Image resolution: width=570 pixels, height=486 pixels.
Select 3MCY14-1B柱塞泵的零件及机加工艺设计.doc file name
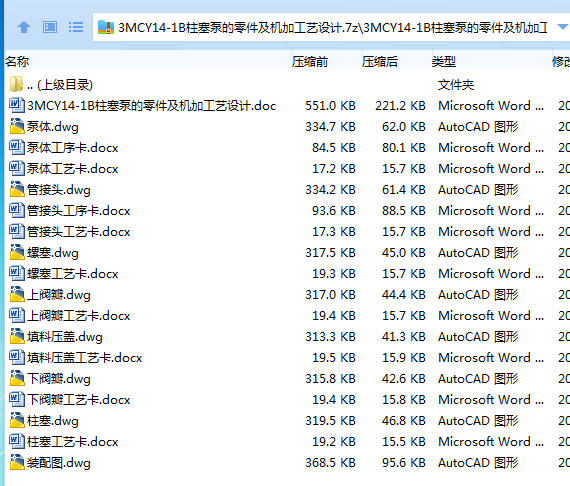coord(152,106)
